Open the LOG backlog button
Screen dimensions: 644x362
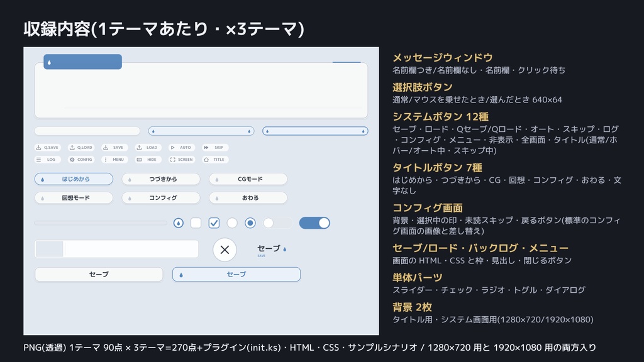click(48, 160)
